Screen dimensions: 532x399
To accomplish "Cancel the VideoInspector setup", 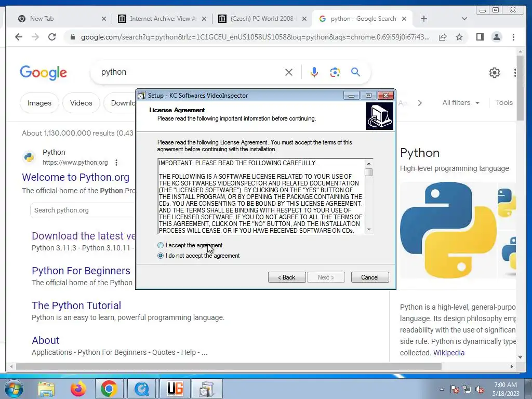I will [x=370, y=277].
